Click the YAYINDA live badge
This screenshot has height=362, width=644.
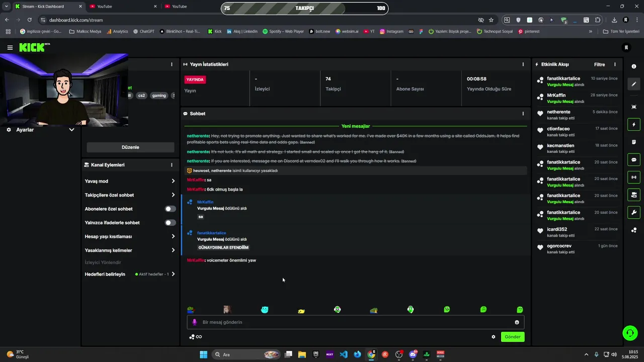coord(195,79)
